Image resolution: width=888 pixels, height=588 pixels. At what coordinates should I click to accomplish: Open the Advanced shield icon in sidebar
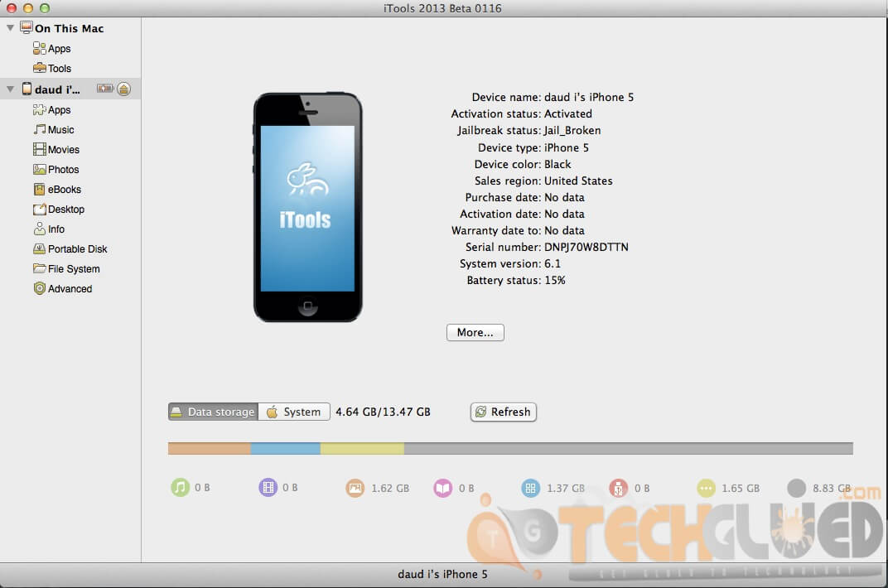pos(39,289)
